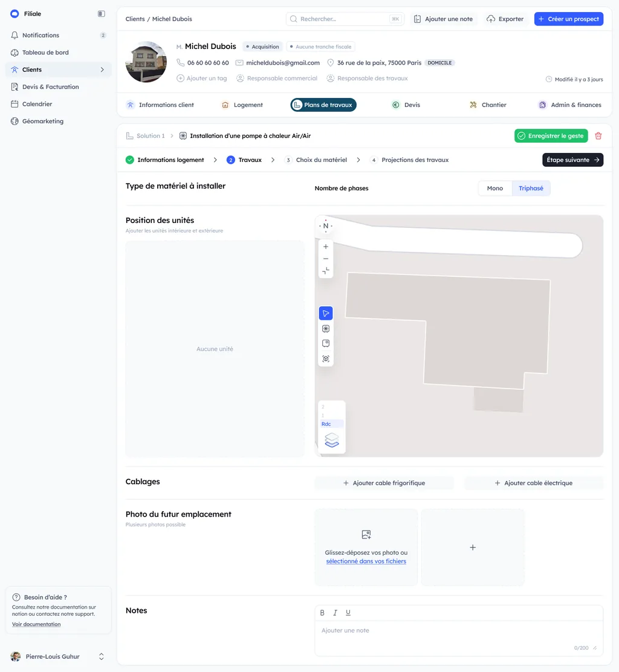Toggle underline formatting in Notes
The height and width of the screenshot is (672, 619).
[348, 613]
